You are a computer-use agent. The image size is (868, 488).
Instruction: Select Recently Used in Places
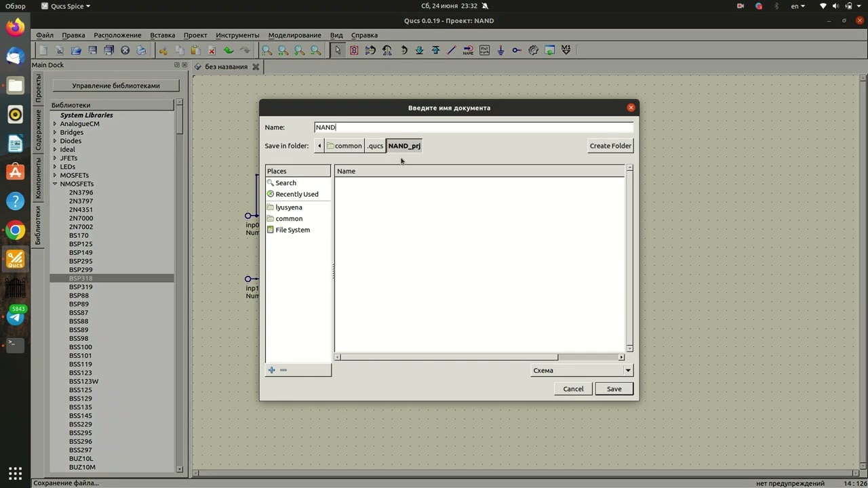pos(297,194)
